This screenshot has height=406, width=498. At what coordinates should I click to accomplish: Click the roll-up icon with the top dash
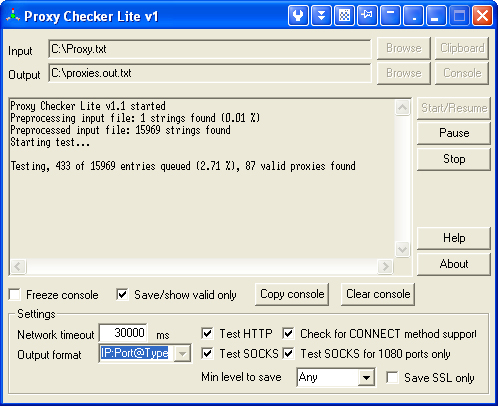pos(390,15)
